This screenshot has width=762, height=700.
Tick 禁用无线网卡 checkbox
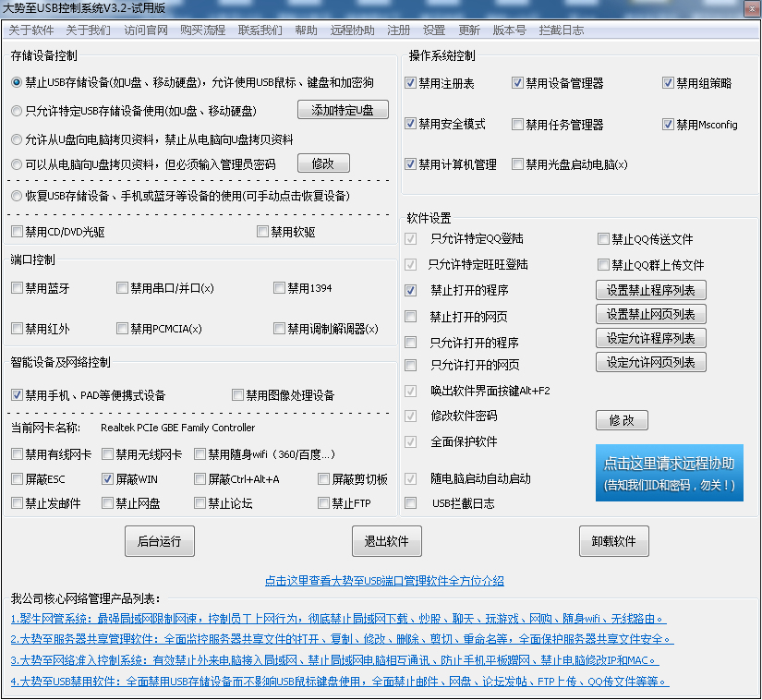point(107,454)
